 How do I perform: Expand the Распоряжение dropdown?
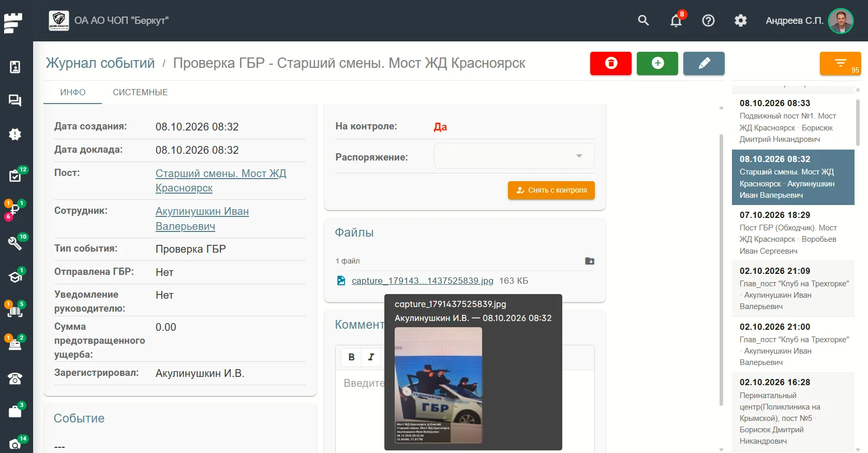514,156
